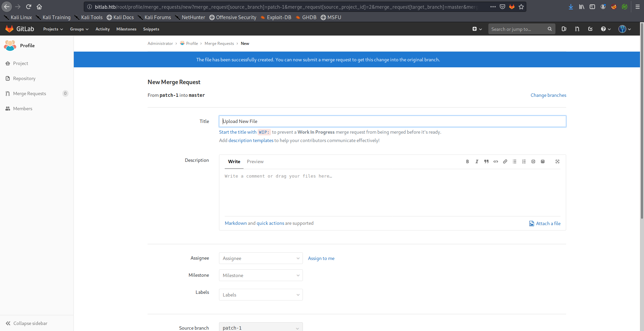Image resolution: width=644 pixels, height=331 pixels.
Task: Insert a table in the description
Action: point(542,161)
